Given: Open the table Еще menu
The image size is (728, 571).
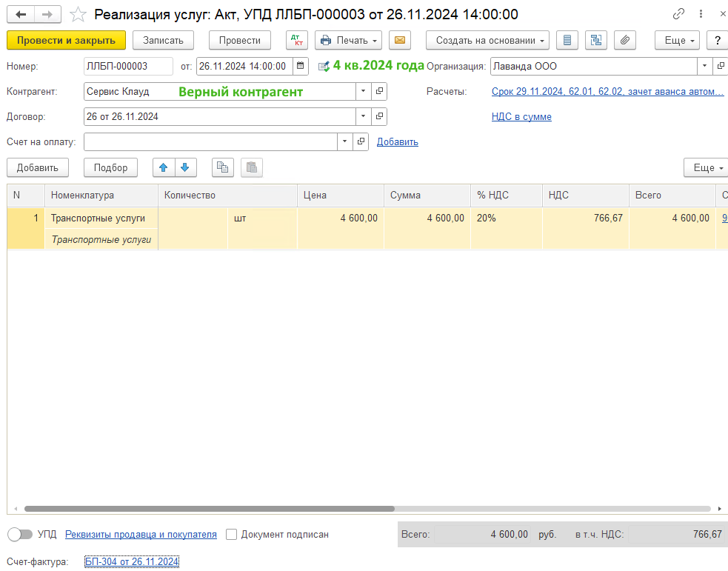Looking at the screenshot, I should click(707, 167).
